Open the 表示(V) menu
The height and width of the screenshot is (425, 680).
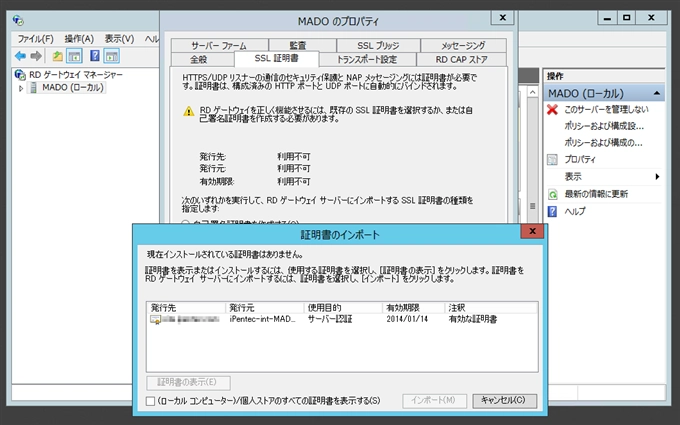pos(119,39)
